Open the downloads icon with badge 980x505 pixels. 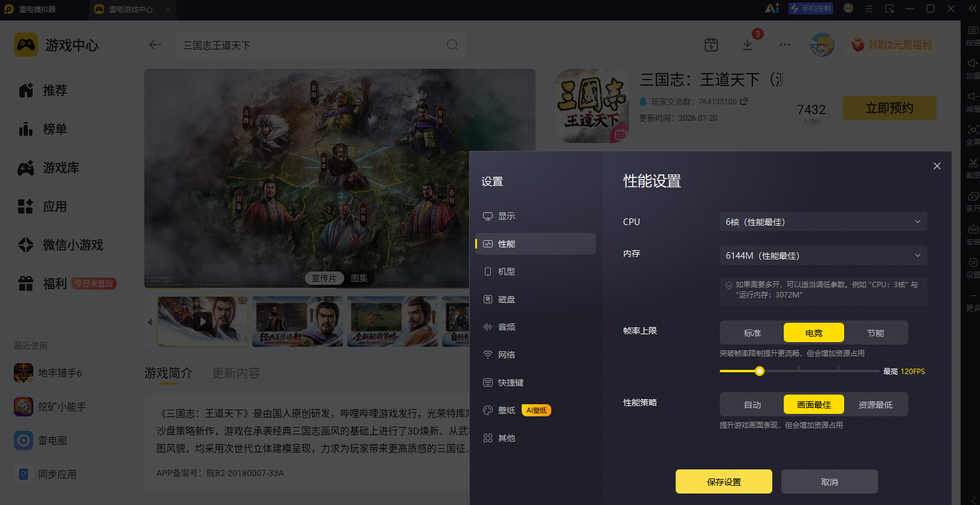tap(748, 45)
